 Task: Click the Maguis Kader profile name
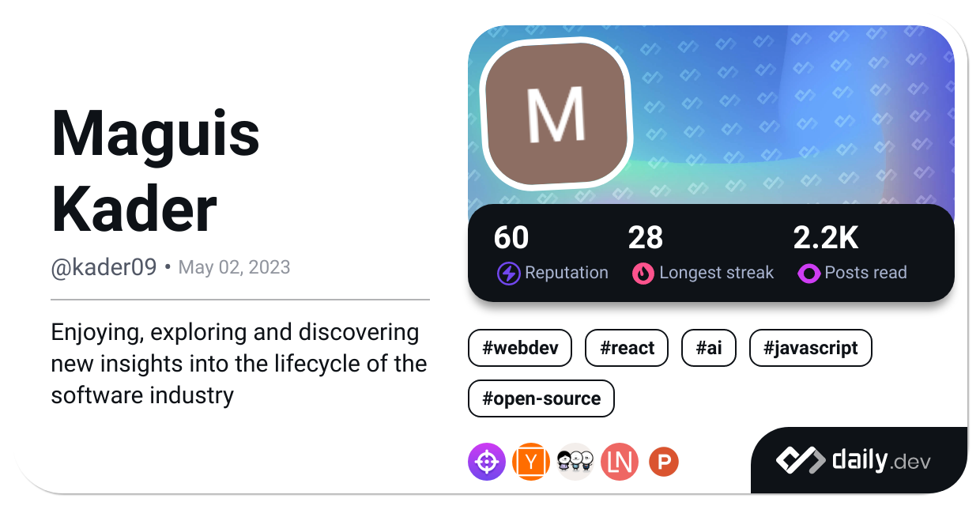tap(156, 172)
